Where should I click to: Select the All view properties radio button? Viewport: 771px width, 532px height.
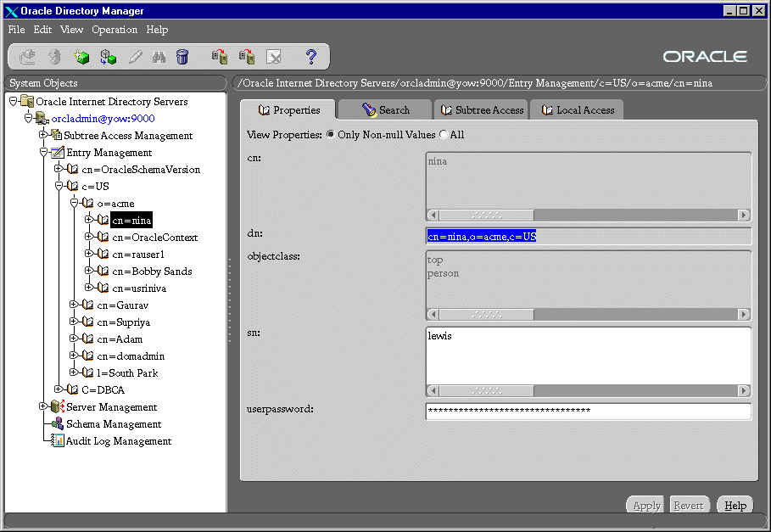(x=443, y=135)
